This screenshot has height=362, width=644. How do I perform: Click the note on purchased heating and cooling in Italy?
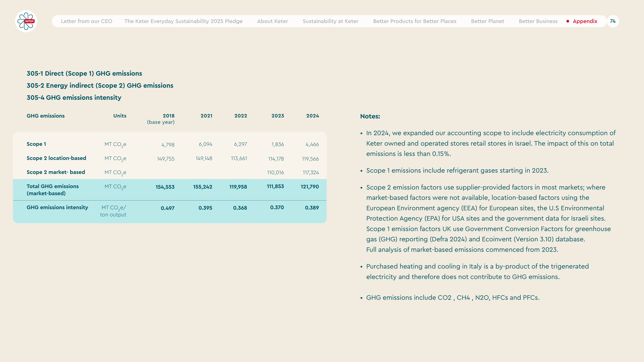pyautogui.click(x=477, y=272)
